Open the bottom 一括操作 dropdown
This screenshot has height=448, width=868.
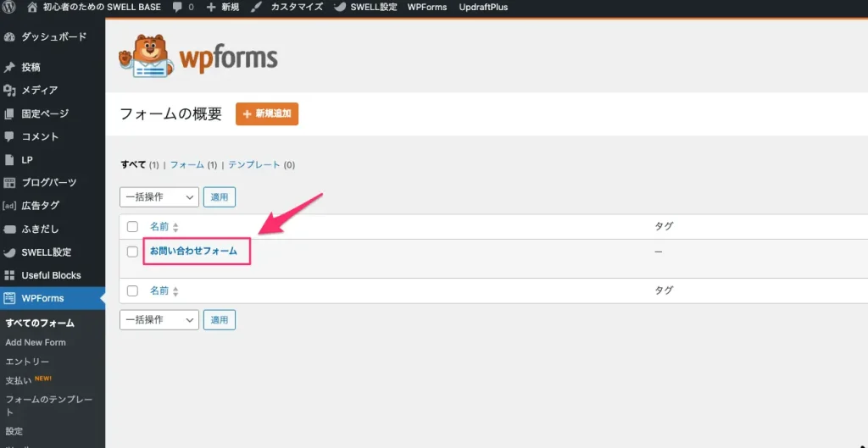click(159, 319)
